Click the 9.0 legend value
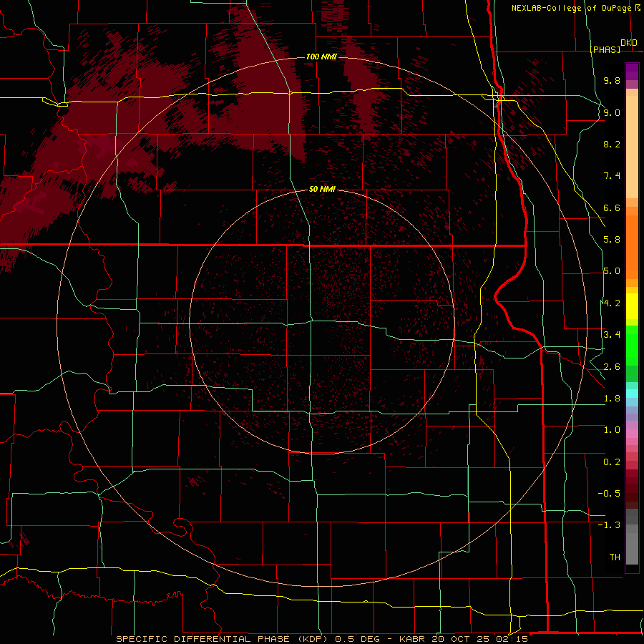This screenshot has height=644, width=644. click(x=612, y=112)
